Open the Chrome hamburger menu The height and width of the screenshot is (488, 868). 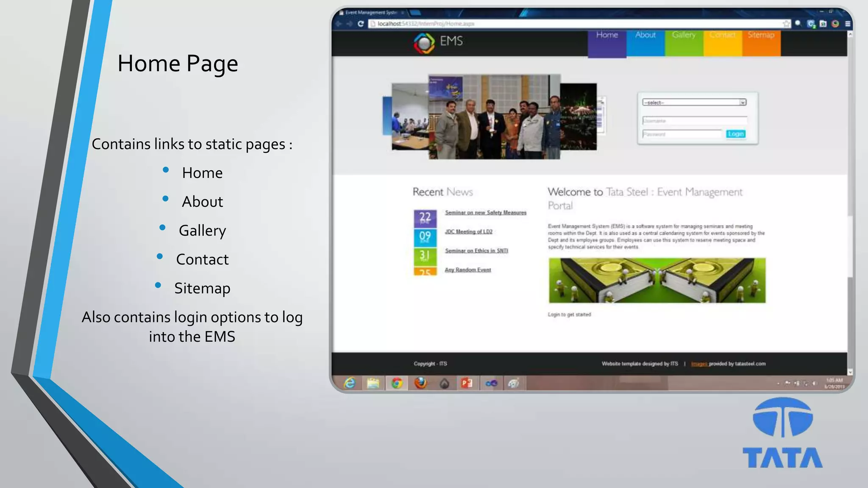848,24
